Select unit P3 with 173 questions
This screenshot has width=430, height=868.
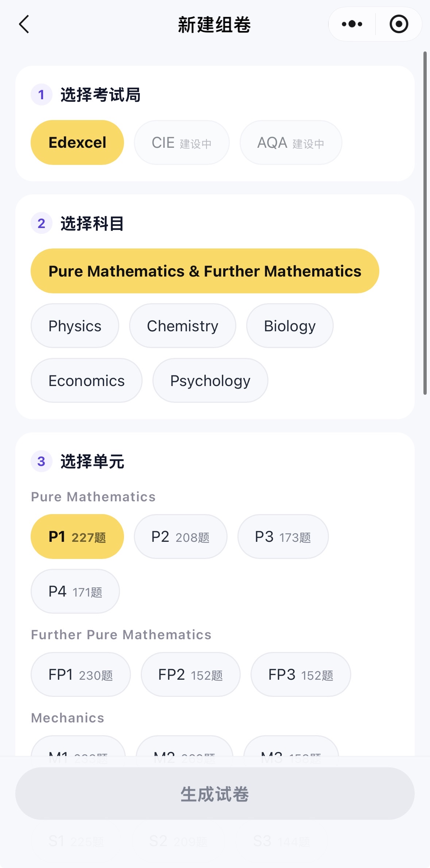pos(283,537)
